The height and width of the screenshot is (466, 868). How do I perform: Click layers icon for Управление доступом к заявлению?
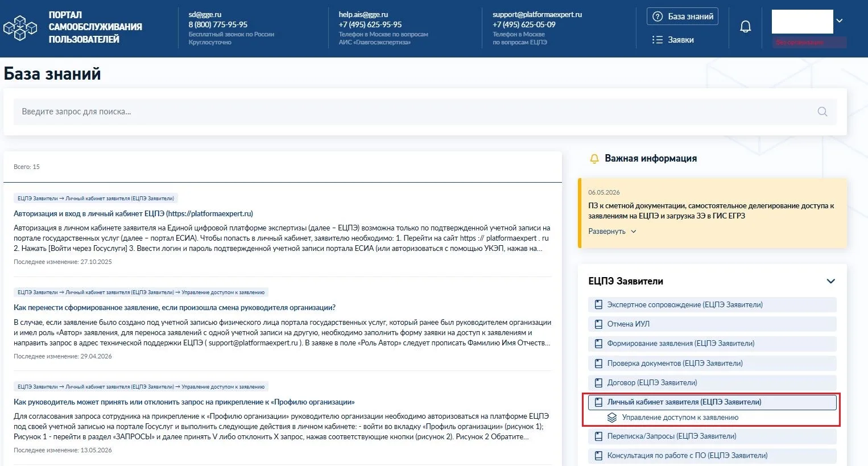coord(612,418)
